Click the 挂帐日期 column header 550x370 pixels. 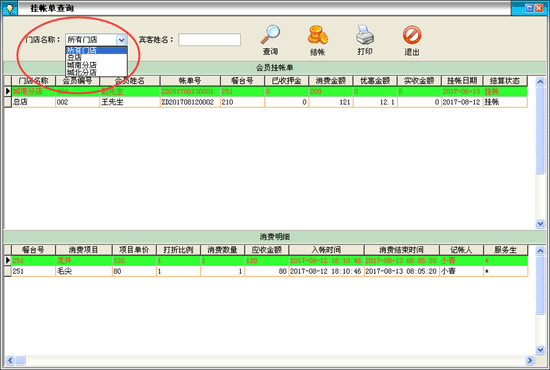pos(462,81)
